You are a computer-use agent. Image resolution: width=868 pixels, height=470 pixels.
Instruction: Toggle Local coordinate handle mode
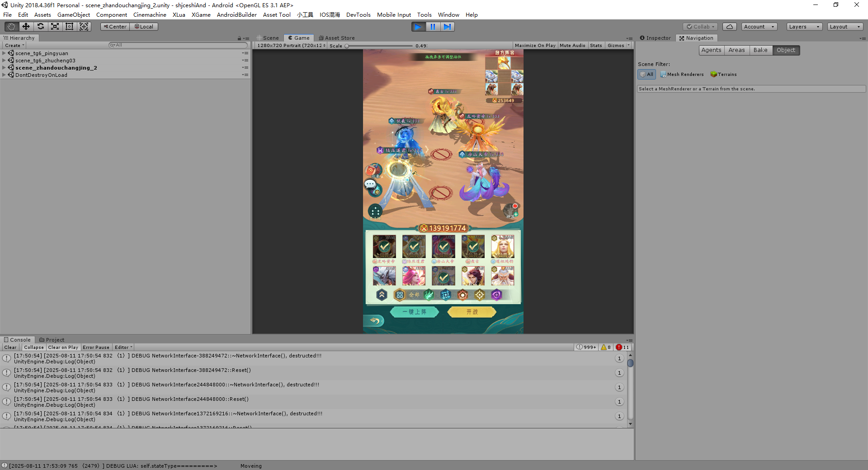pyautogui.click(x=144, y=27)
